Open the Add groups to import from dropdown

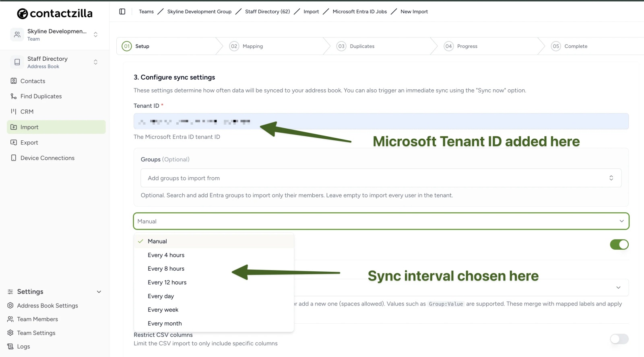click(x=381, y=178)
